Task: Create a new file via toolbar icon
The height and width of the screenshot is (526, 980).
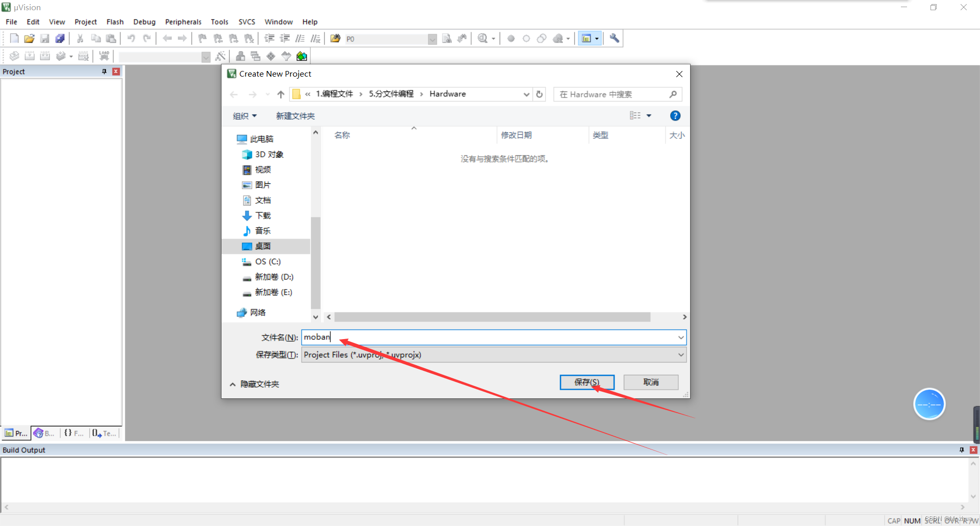Action: tap(14, 38)
